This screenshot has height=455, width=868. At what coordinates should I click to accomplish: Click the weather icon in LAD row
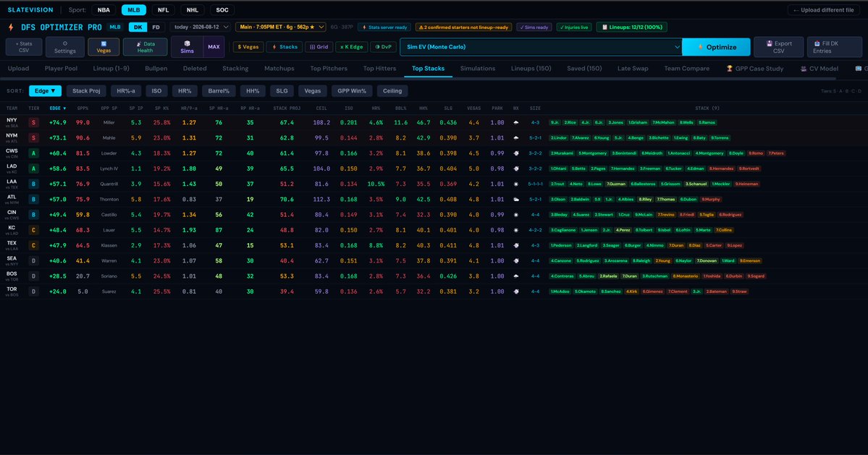(516, 169)
